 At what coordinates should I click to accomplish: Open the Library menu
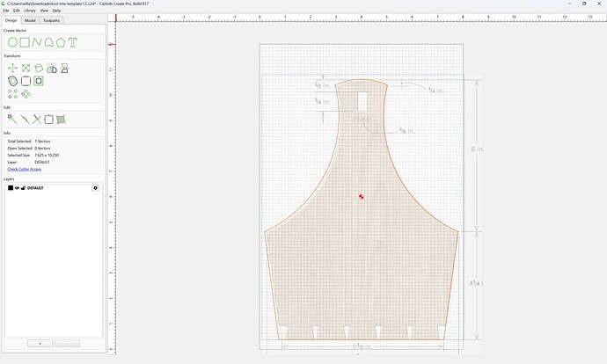30,11
